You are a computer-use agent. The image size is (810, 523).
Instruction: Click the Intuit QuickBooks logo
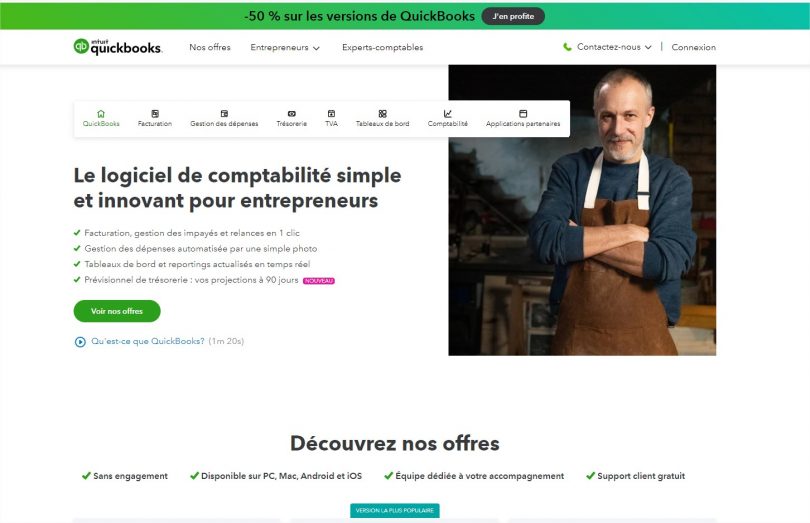118,47
